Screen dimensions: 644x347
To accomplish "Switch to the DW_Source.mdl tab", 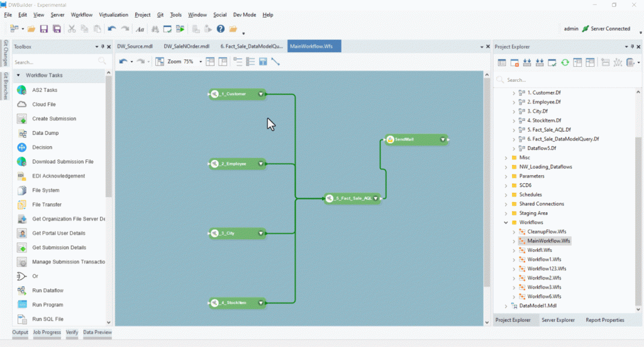I will [x=135, y=47].
